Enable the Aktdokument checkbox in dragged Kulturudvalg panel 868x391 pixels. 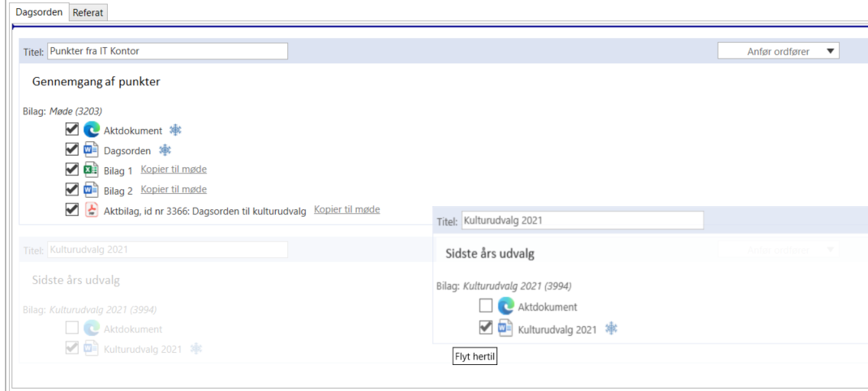coord(486,307)
